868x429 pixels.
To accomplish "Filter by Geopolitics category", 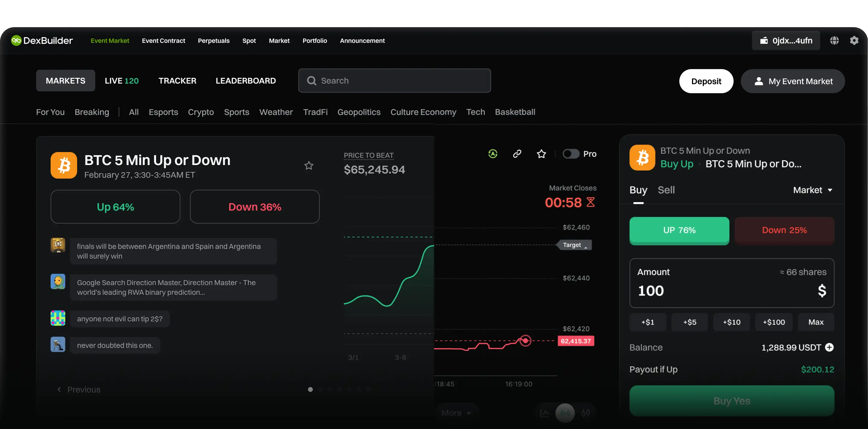I will 359,112.
